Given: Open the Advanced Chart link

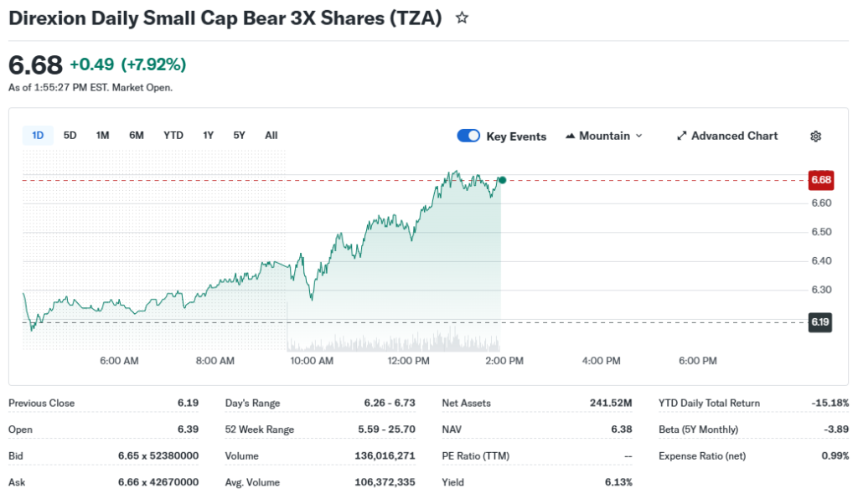Looking at the screenshot, I should tap(734, 136).
